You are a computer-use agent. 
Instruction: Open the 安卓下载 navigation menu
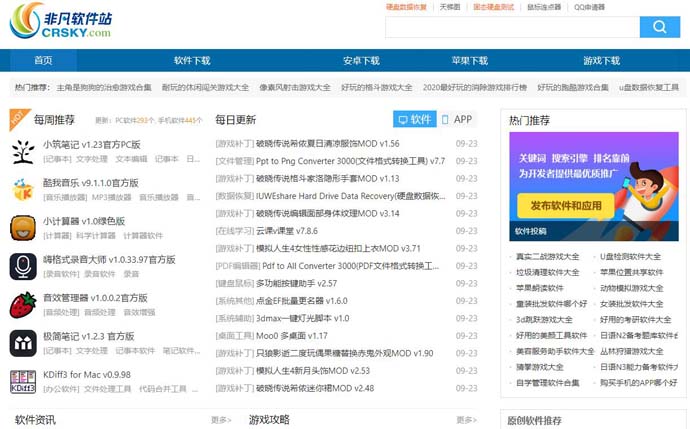[361, 60]
